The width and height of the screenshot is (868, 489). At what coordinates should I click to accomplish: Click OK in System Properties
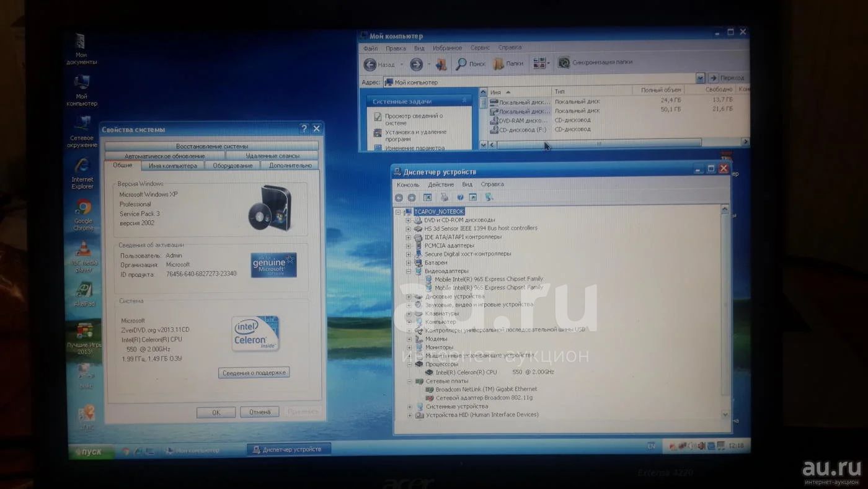click(x=216, y=412)
